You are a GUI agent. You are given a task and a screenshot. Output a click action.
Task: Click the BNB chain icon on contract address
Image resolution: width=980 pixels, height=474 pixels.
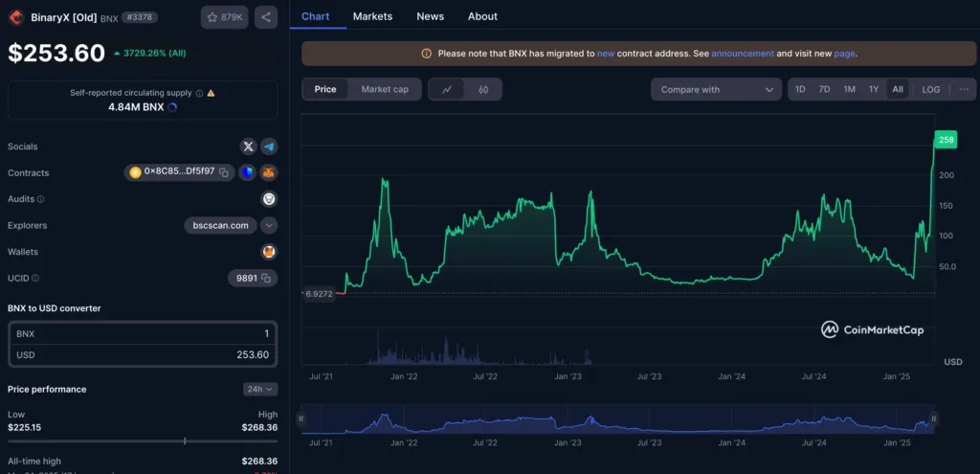point(135,172)
